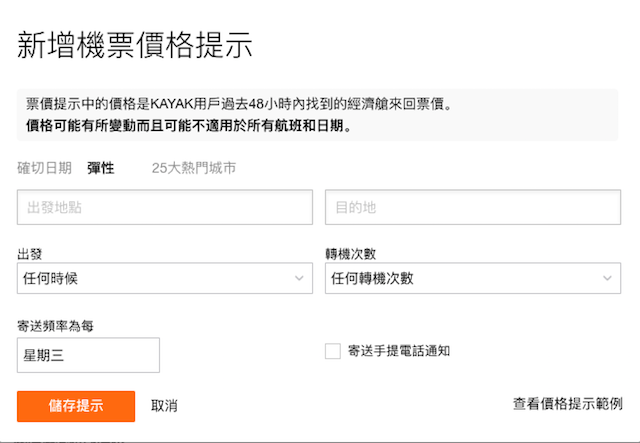
Task: Click the 寄送手提電話通知 label text
Action: (399, 351)
